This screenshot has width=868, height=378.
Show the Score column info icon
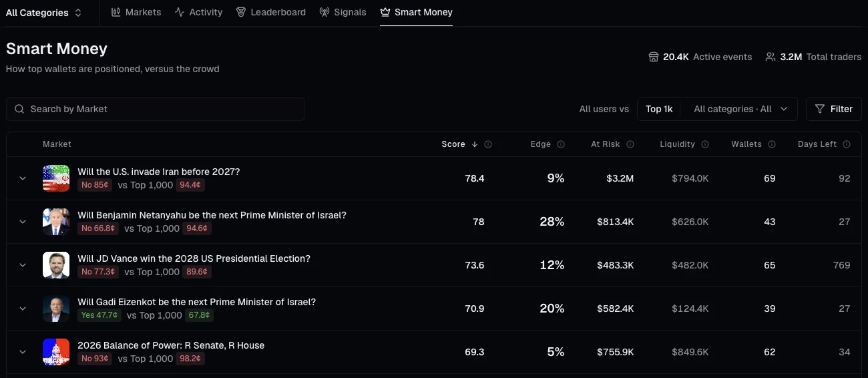[x=488, y=144]
